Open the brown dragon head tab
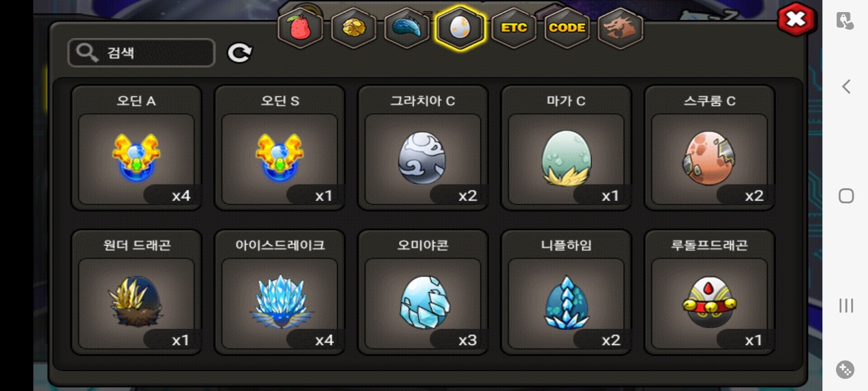The width and height of the screenshot is (868, 391). (x=620, y=28)
